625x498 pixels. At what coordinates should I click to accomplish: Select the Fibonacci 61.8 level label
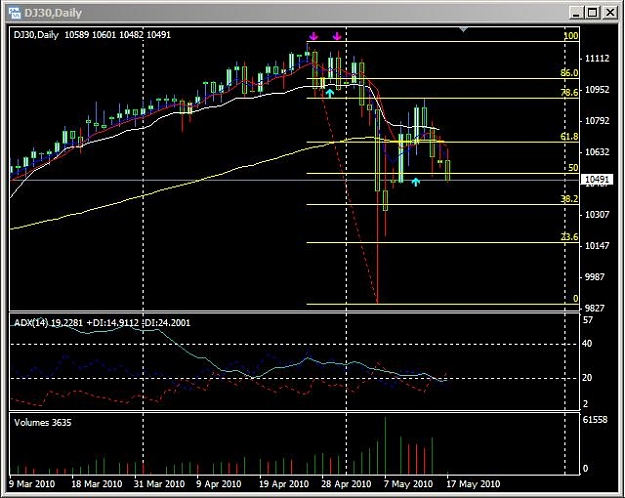point(569,137)
